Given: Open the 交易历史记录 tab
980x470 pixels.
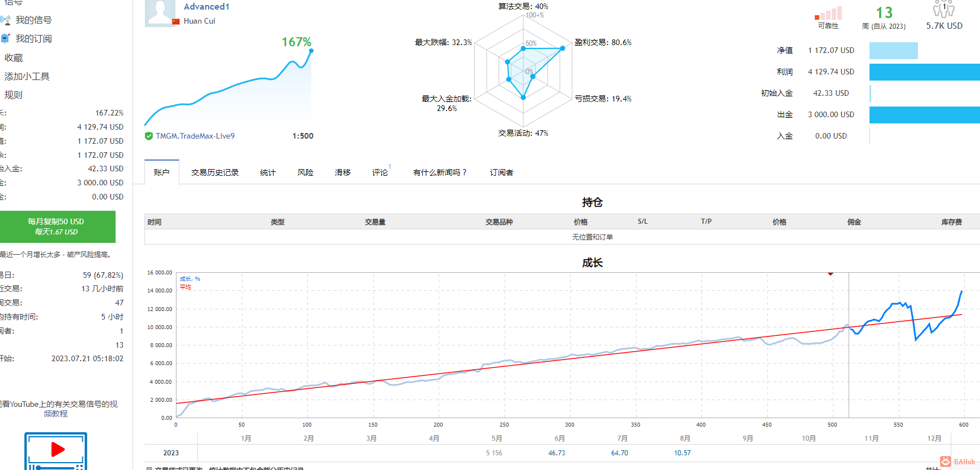Looking at the screenshot, I should pyautogui.click(x=215, y=172).
